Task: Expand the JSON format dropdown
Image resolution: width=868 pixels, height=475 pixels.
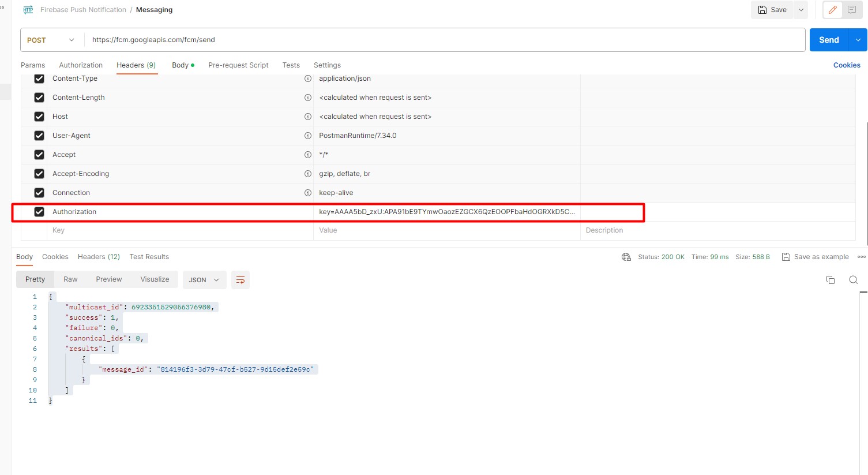Action: tap(204, 280)
